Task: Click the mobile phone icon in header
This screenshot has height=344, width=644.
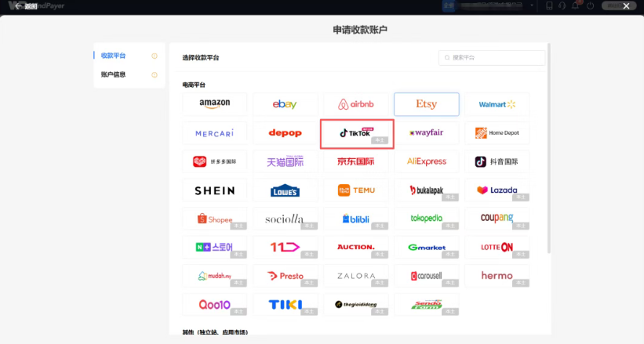Action: (549, 5)
